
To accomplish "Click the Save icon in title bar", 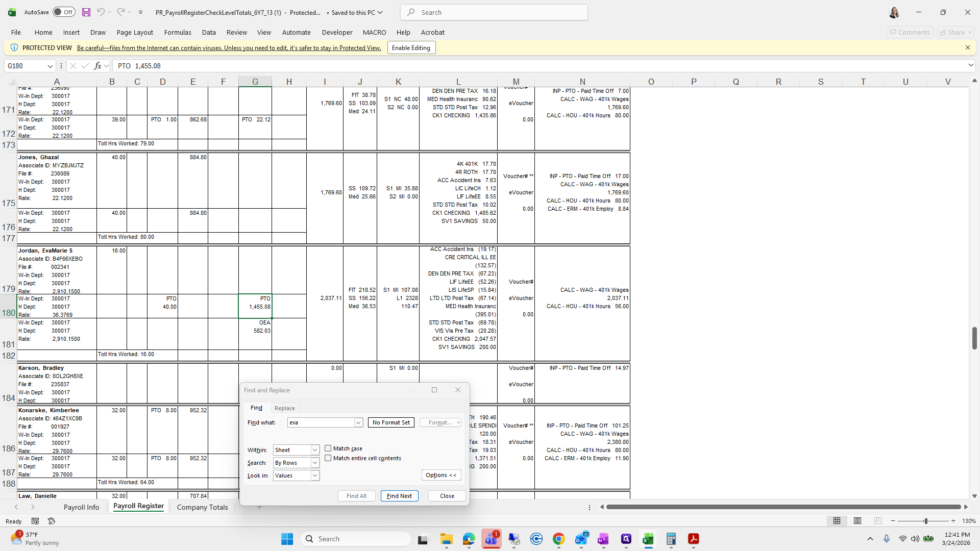I will pos(86,12).
